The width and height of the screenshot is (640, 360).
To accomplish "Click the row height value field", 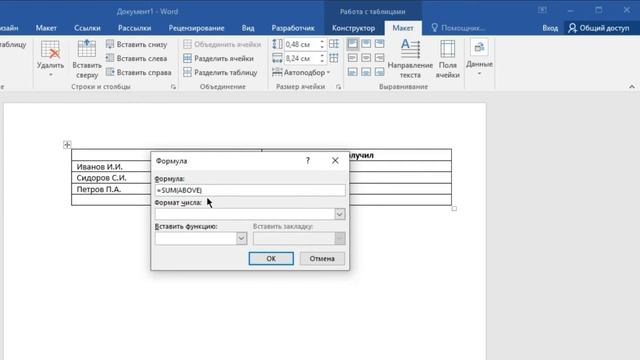I will 301,44.
